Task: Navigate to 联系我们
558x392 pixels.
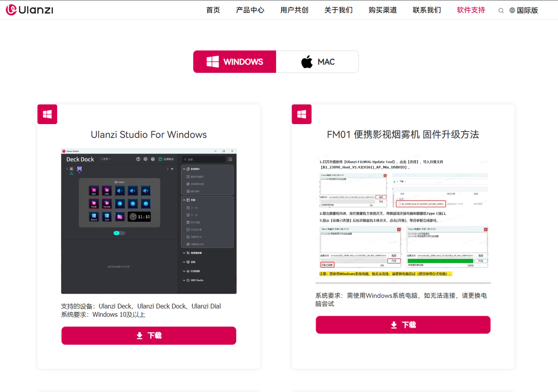Action: click(427, 10)
